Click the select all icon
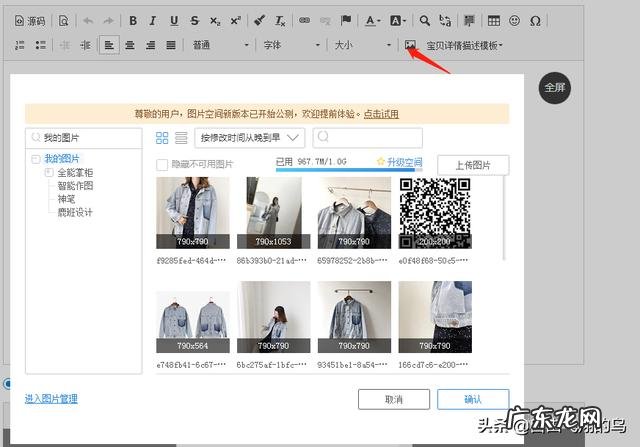The image size is (640, 447). [x=469, y=21]
